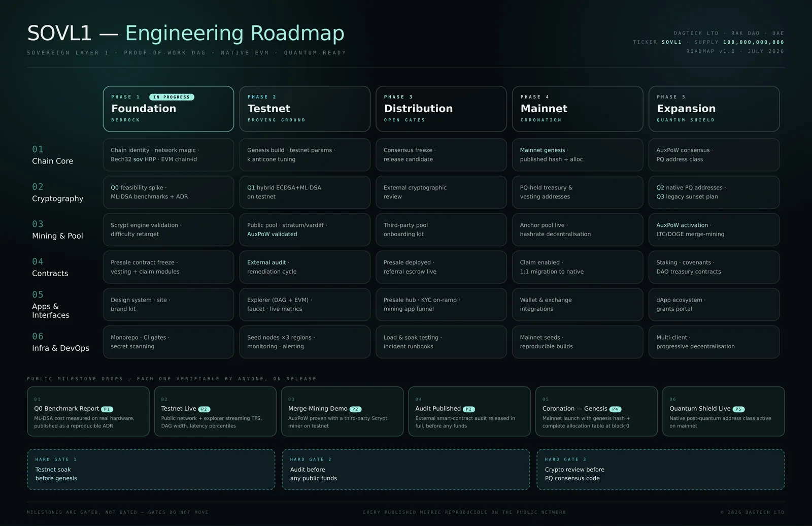Click the P5 badge on Quantum Shield Live
This screenshot has width=812, height=526.
pos(738,409)
